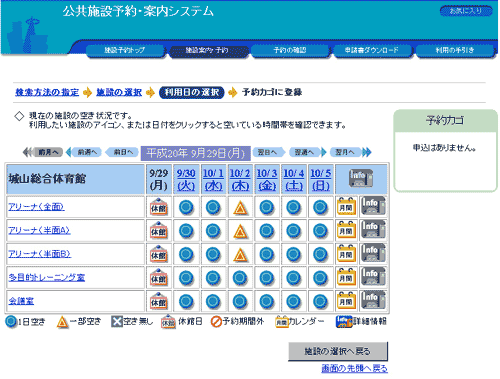Click the 10/1 available circle for 会議室
The image size is (500, 379).
(x=213, y=302)
